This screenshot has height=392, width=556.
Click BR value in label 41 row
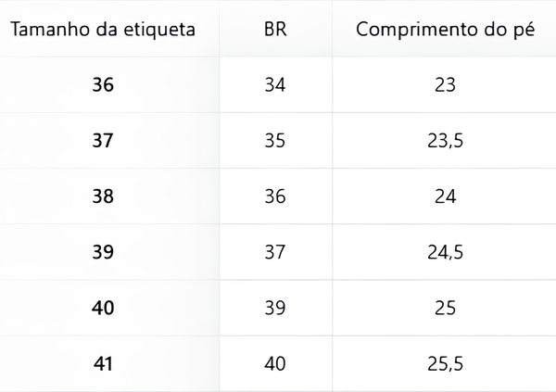coord(275,363)
